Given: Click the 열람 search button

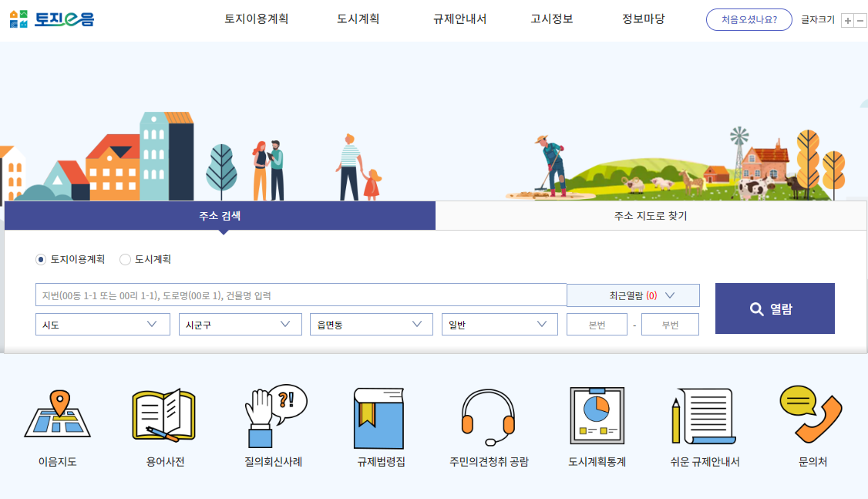Looking at the screenshot, I should point(774,308).
